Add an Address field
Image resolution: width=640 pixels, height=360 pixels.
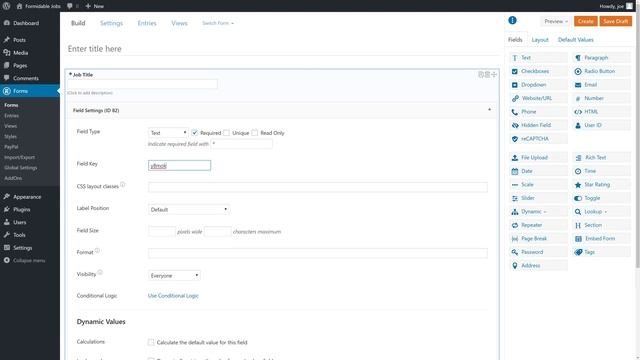point(538,265)
